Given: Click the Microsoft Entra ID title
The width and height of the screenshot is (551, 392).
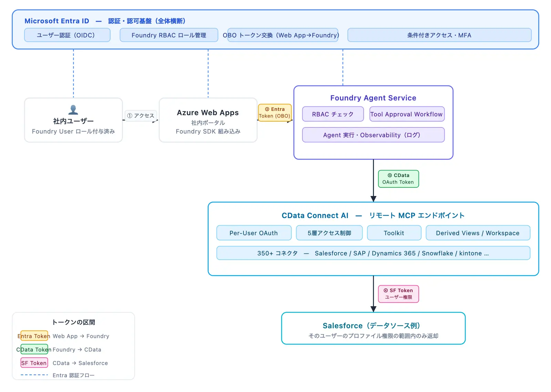Looking at the screenshot, I should tap(57, 21).
